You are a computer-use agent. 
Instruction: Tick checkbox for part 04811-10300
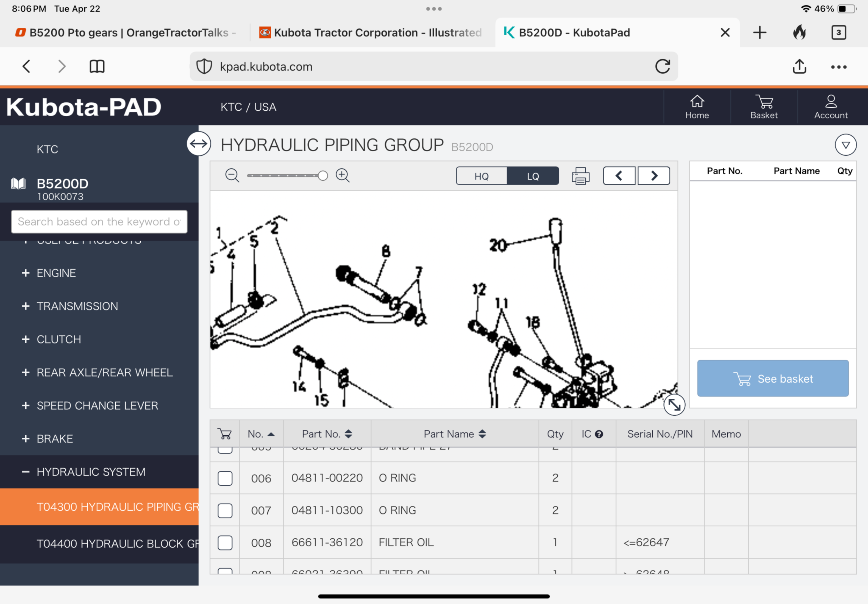pyautogui.click(x=225, y=510)
